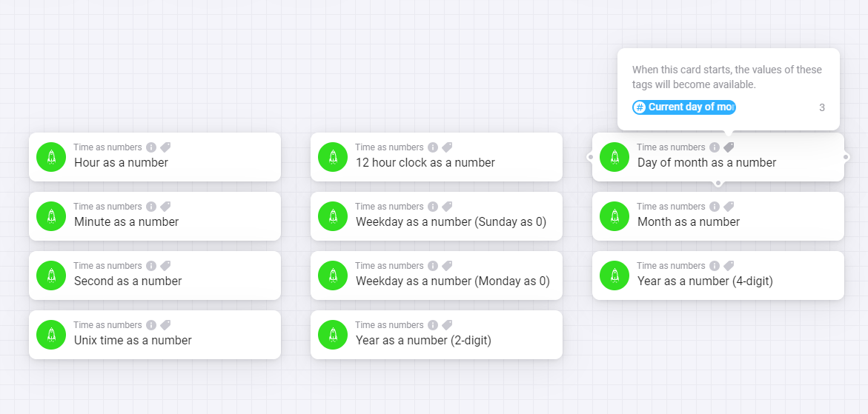868x414 pixels.
Task: Click tag icon on Weekday (Sunday as 0) card
Action: pos(447,207)
